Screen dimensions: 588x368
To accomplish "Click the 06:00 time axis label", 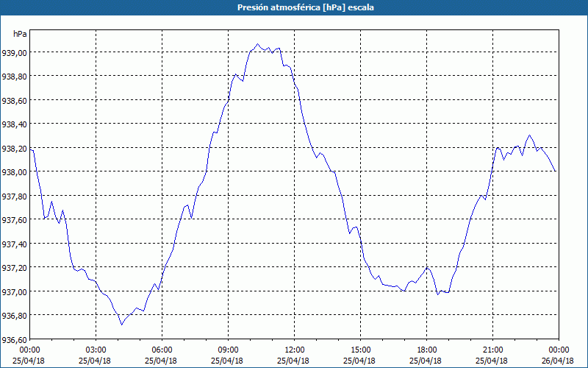I will click(162, 350).
